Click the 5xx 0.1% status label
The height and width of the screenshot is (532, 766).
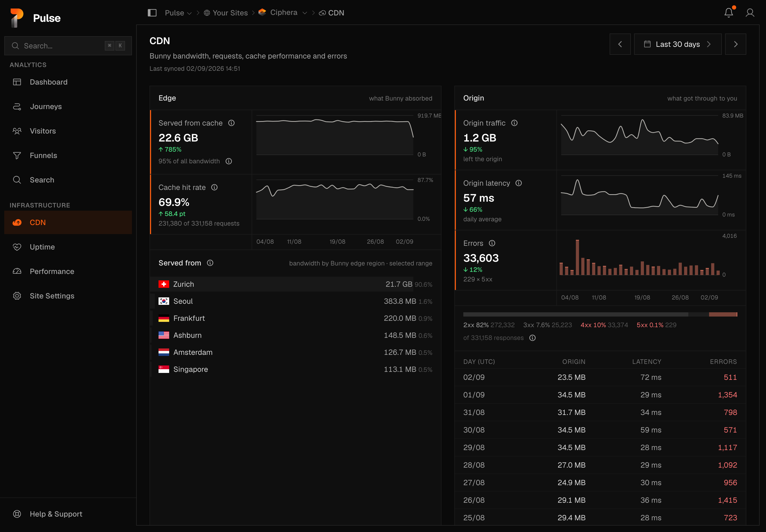click(x=650, y=325)
